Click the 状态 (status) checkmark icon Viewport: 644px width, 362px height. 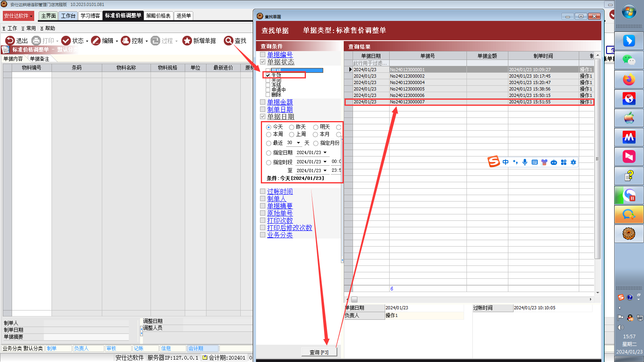coord(66,41)
